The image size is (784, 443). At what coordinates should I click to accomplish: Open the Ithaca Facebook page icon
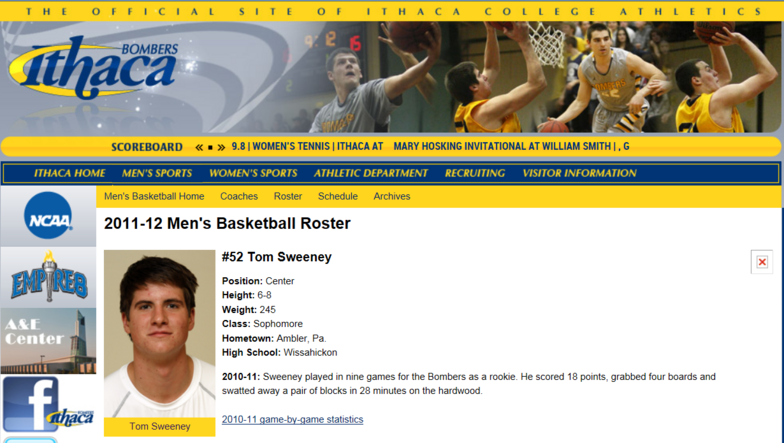[x=48, y=404]
